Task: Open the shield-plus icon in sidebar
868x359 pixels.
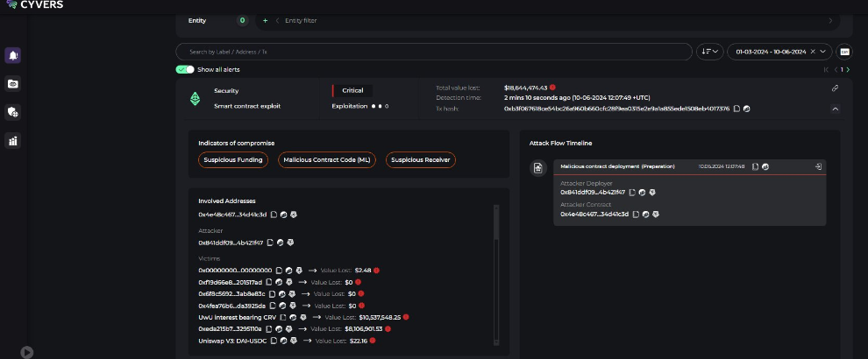Action: tap(13, 112)
